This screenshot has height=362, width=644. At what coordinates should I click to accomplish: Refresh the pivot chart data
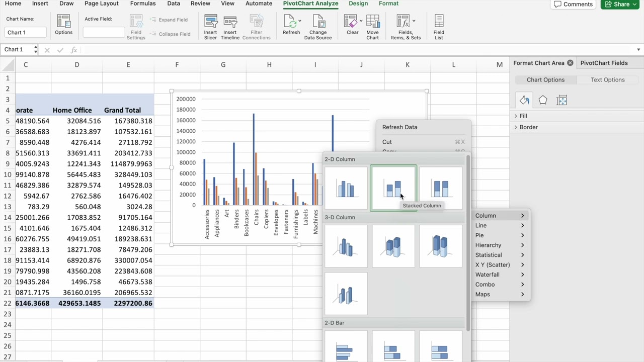tap(291, 25)
